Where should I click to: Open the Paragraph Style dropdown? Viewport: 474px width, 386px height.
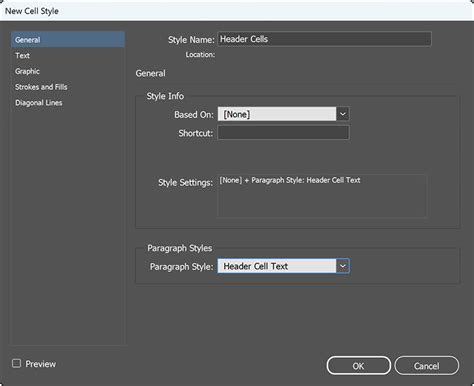283,266
